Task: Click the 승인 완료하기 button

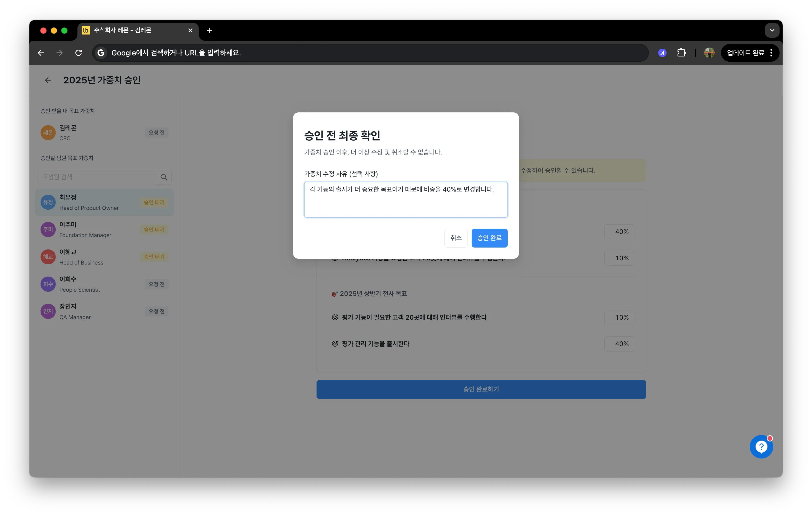Action: click(481, 389)
